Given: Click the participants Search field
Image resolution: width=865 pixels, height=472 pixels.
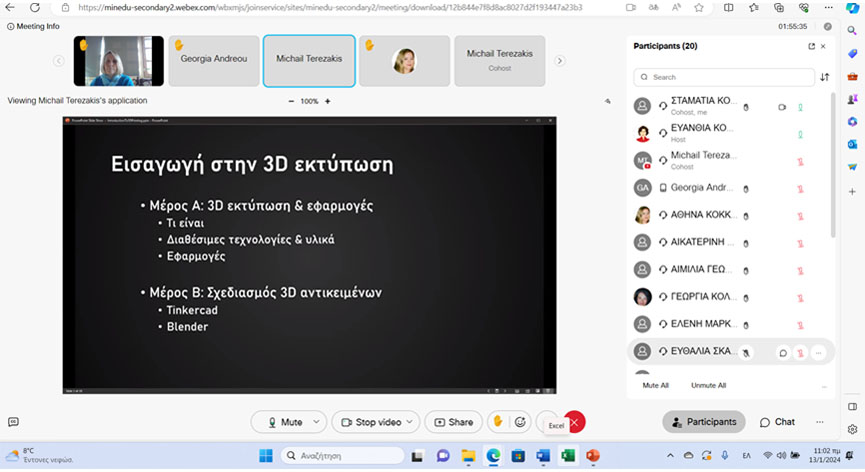Looking at the screenshot, I should pyautogui.click(x=724, y=77).
